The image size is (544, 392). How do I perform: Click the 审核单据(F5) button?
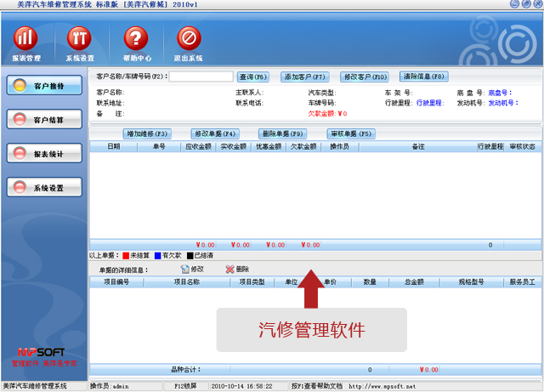[350, 134]
